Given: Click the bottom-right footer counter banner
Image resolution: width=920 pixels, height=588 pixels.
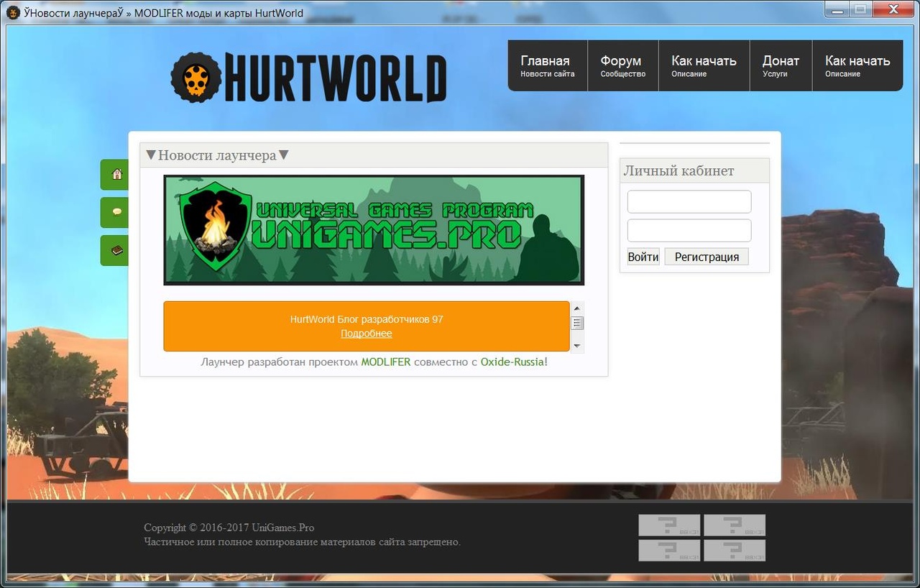Looking at the screenshot, I should click(x=735, y=551).
